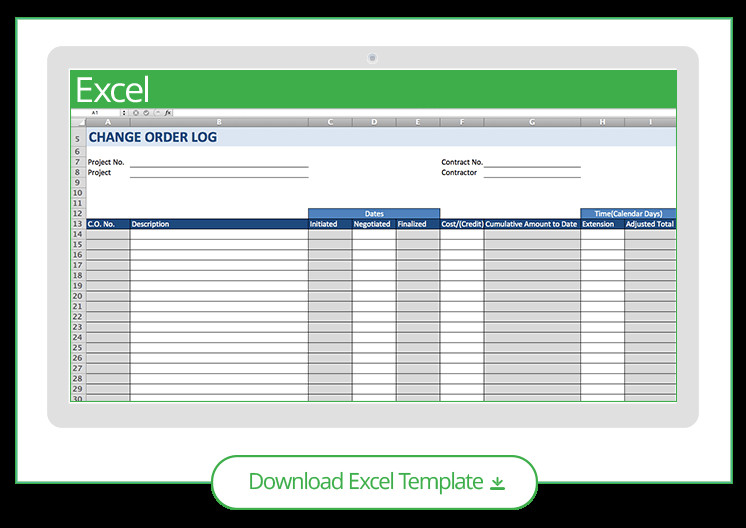
Task: Click the Cost/(Credit) column heading
Action: 462,224
